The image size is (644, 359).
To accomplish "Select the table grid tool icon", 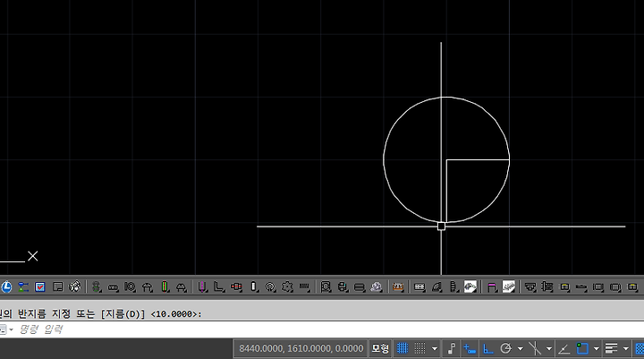I will pyautogui.click(x=419, y=287).
